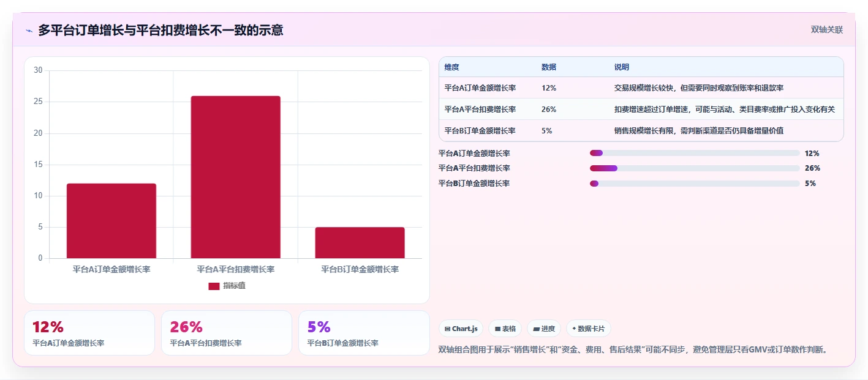The width and height of the screenshot is (868, 380).
Task: Click the page title 多平台订单增长与平台扣费增长不一致的示意
Action: (160, 30)
